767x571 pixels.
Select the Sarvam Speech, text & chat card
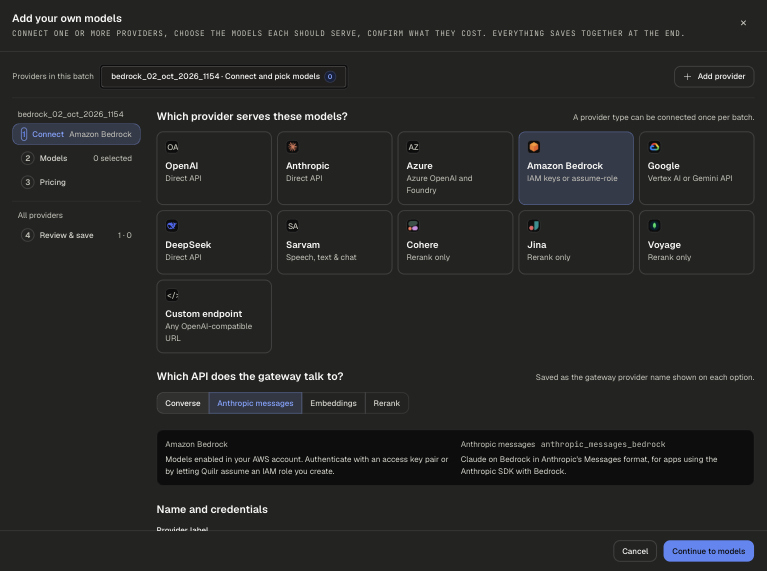point(335,242)
